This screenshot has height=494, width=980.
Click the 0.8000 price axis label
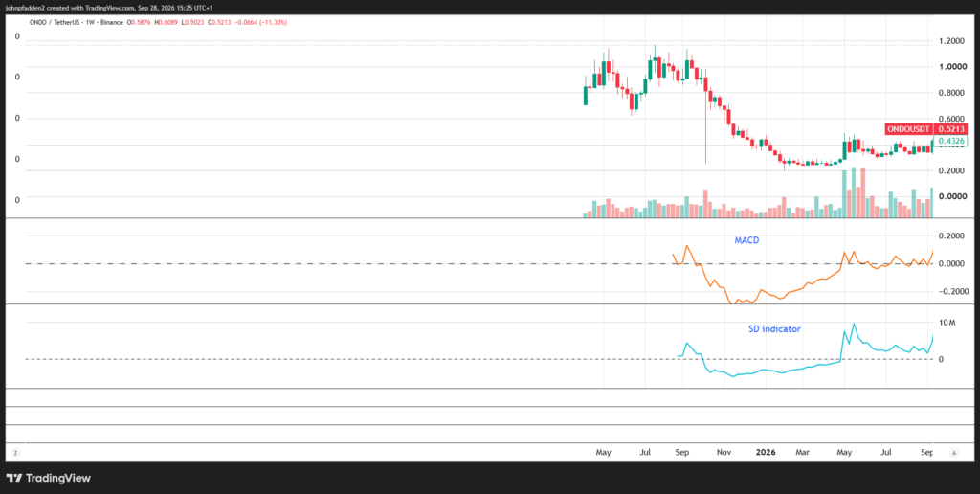click(952, 93)
